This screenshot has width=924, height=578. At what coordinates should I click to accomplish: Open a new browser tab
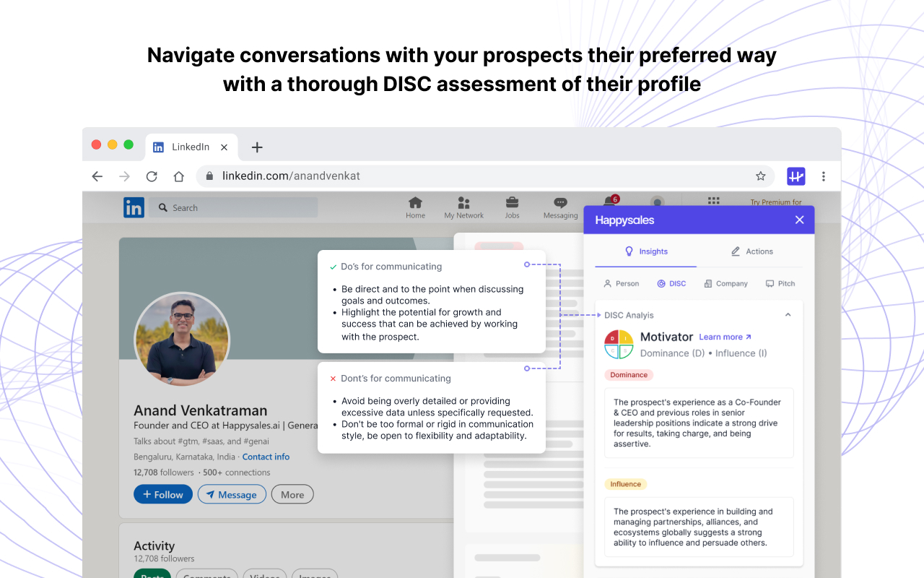click(257, 147)
